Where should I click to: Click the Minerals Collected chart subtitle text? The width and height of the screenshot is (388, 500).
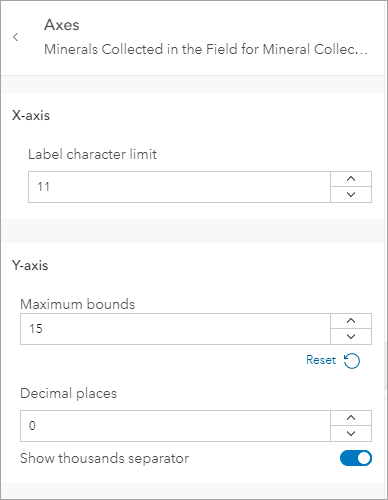point(206,49)
